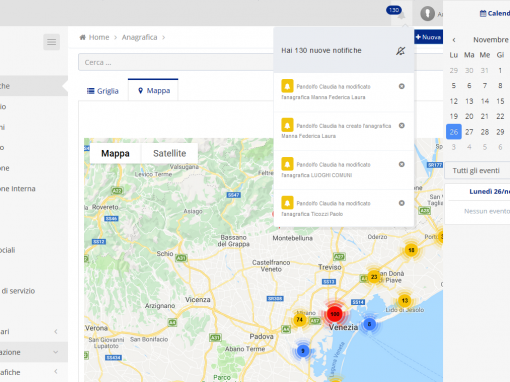
Task: Go to Home breadcrumb link
Action: point(99,37)
